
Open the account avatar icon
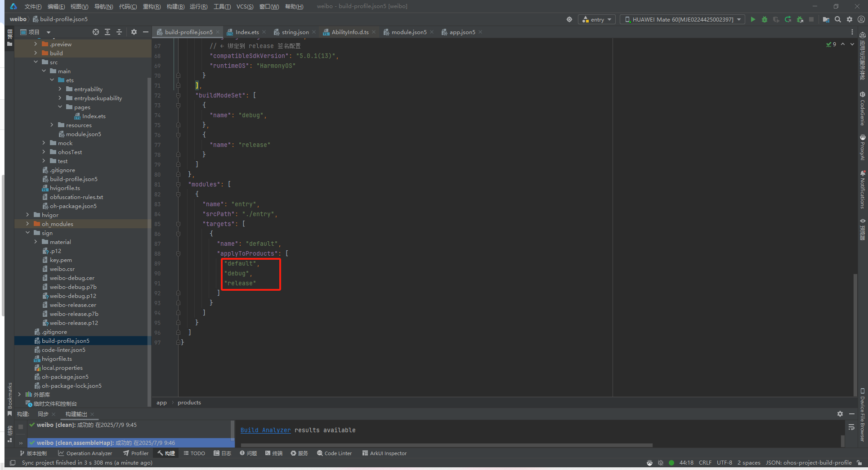[x=861, y=19]
